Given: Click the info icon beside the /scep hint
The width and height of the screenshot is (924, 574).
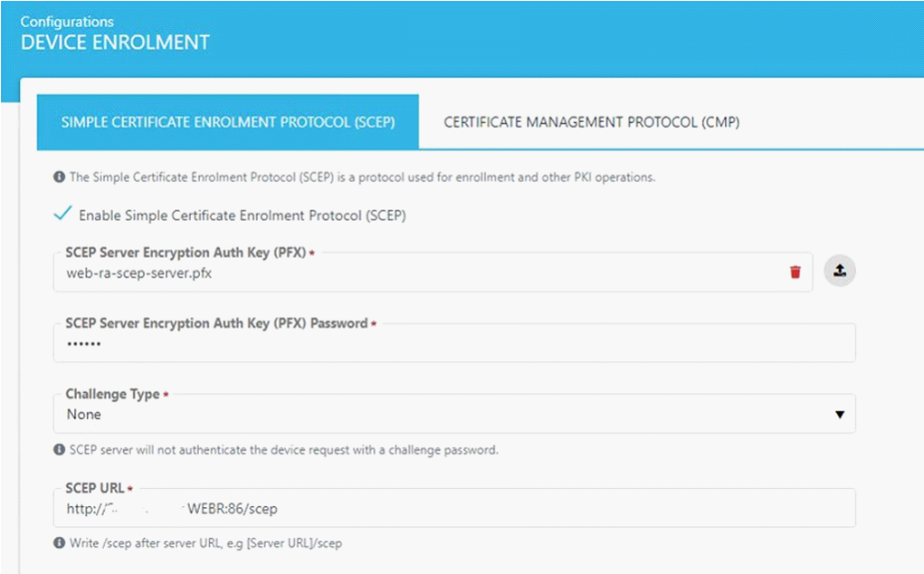Looking at the screenshot, I should tap(60, 544).
